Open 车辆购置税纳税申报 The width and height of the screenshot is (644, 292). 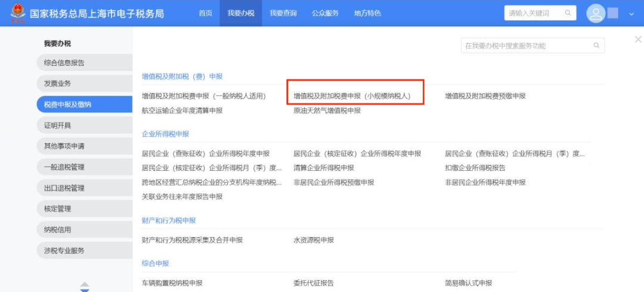(172, 283)
